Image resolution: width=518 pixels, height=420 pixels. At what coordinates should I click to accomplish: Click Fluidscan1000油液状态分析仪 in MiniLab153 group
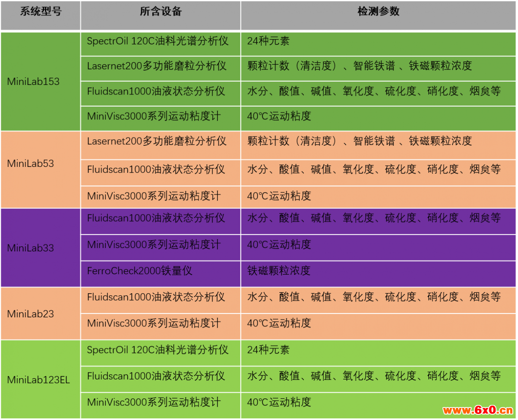click(x=161, y=94)
